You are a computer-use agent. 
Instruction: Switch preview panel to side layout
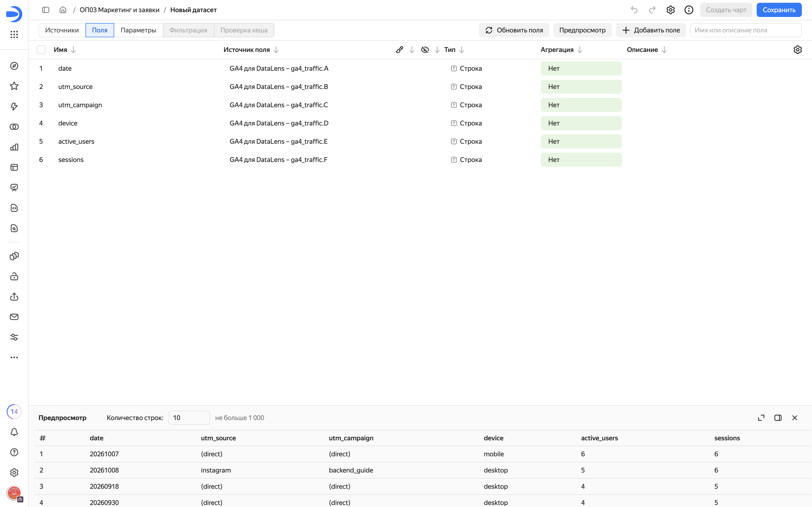coord(778,418)
